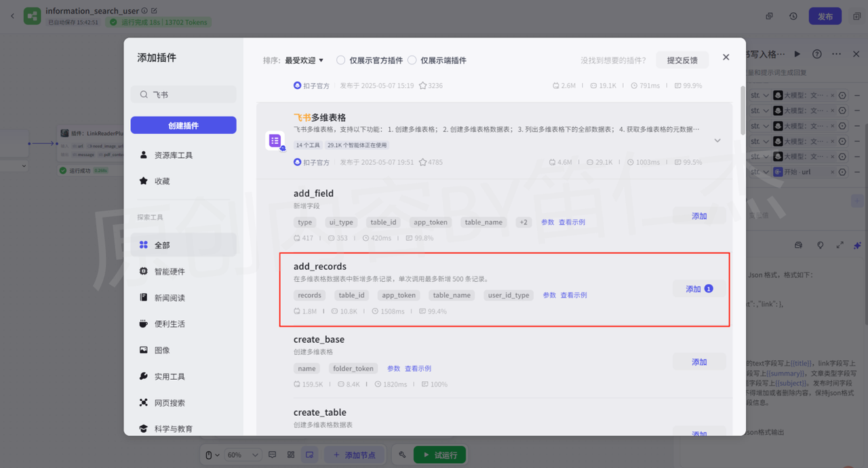The image size is (868, 468).
Task: Add the add_records tool
Action: pyautogui.click(x=699, y=289)
